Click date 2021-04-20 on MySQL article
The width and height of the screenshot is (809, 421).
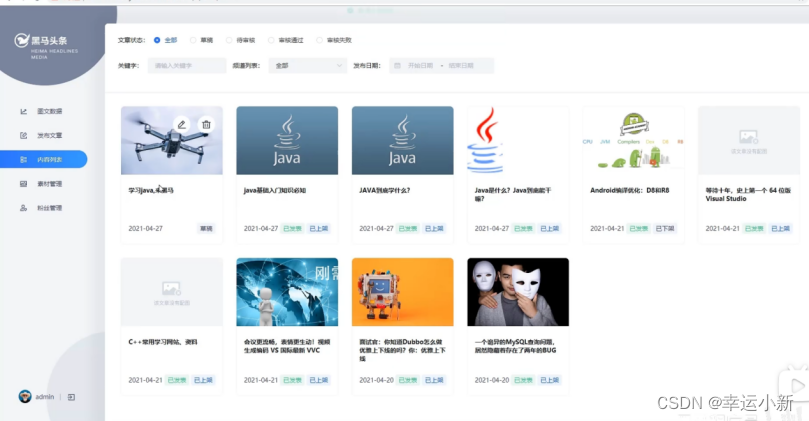point(492,380)
